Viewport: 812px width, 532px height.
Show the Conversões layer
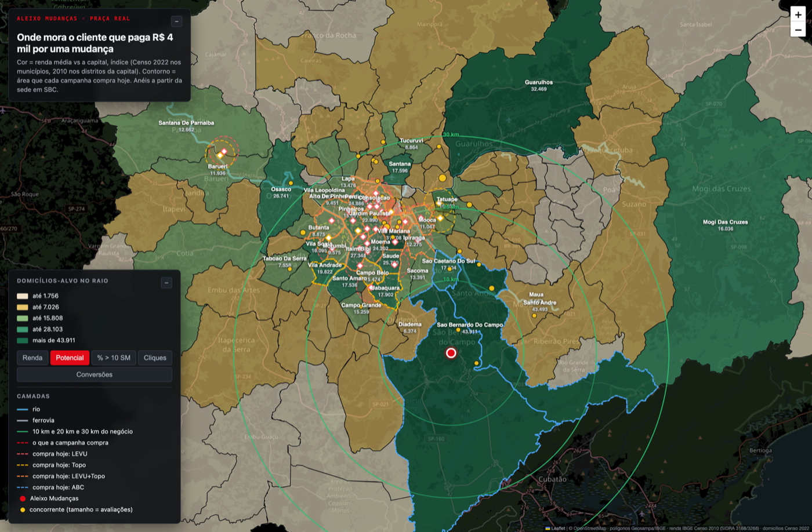click(95, 374)
